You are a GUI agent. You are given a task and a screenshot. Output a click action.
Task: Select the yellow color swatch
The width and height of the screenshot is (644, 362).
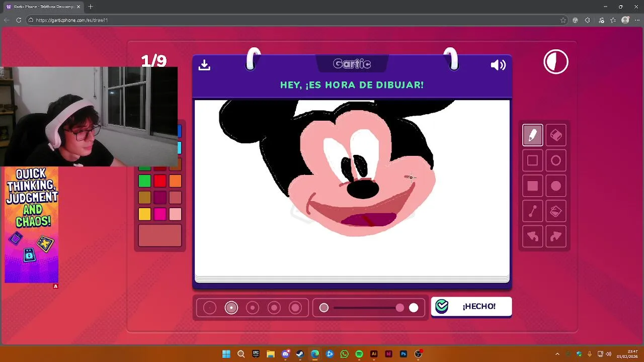tap(144, 215)
